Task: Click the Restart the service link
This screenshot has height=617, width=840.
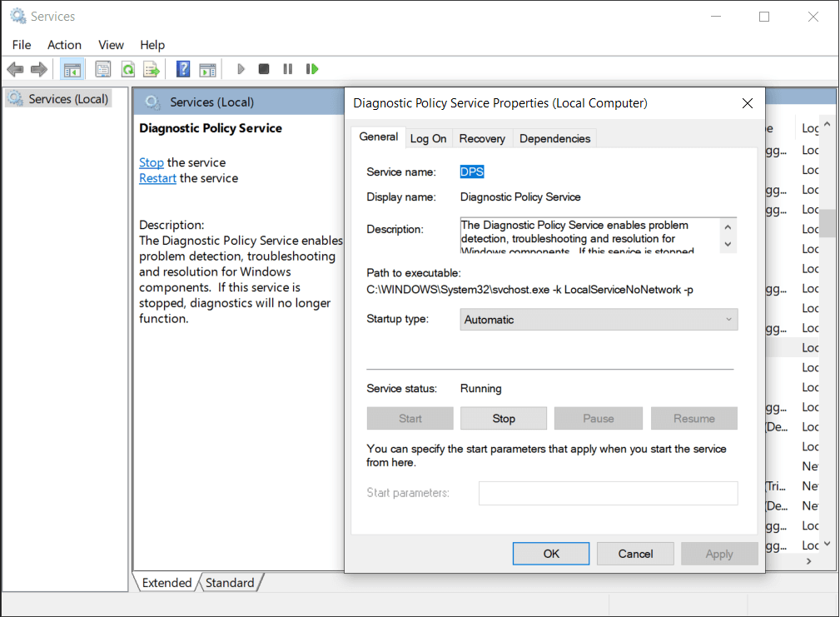Action: pos(157,178)
